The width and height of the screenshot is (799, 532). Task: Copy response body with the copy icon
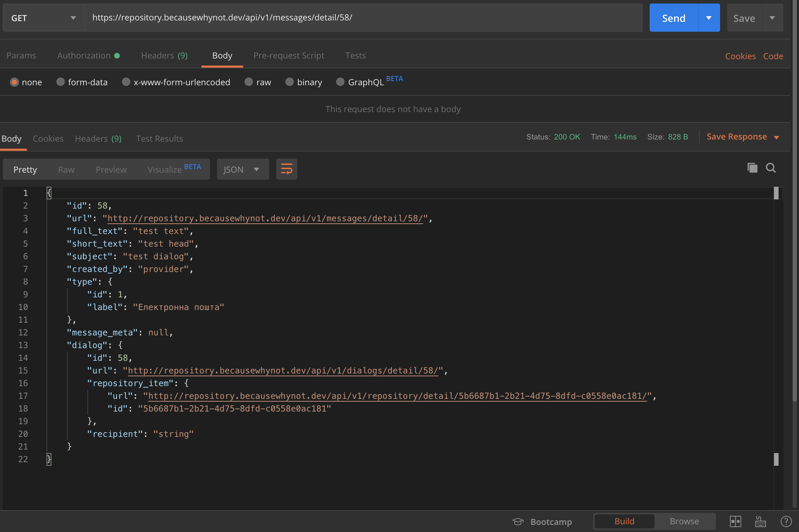752,168
